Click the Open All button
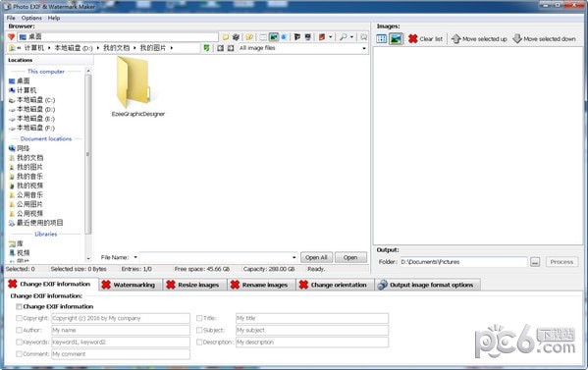Viewport: 588px width, 370px height. 316,257
